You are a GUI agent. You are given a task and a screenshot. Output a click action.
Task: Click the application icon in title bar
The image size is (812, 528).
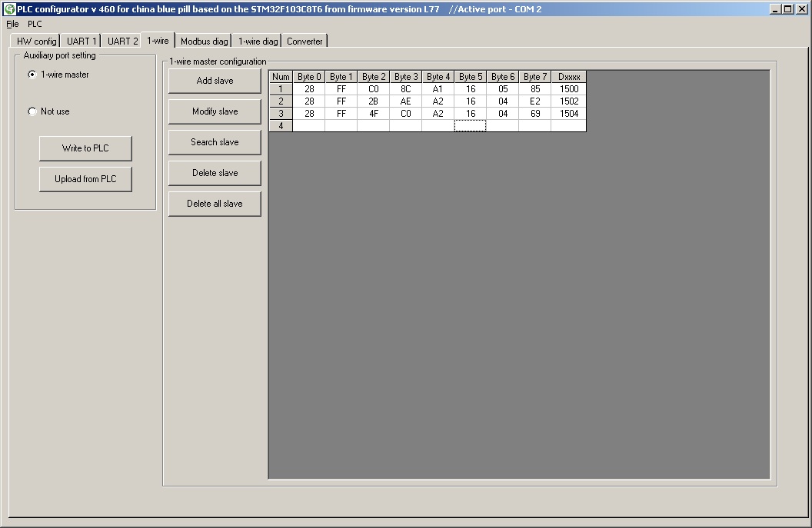[x=9, y=8]
